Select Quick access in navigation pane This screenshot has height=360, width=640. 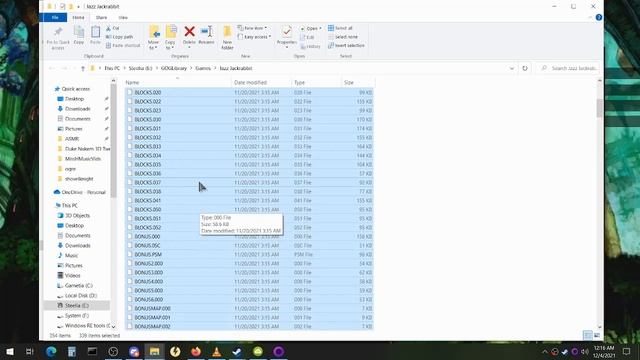76,89
